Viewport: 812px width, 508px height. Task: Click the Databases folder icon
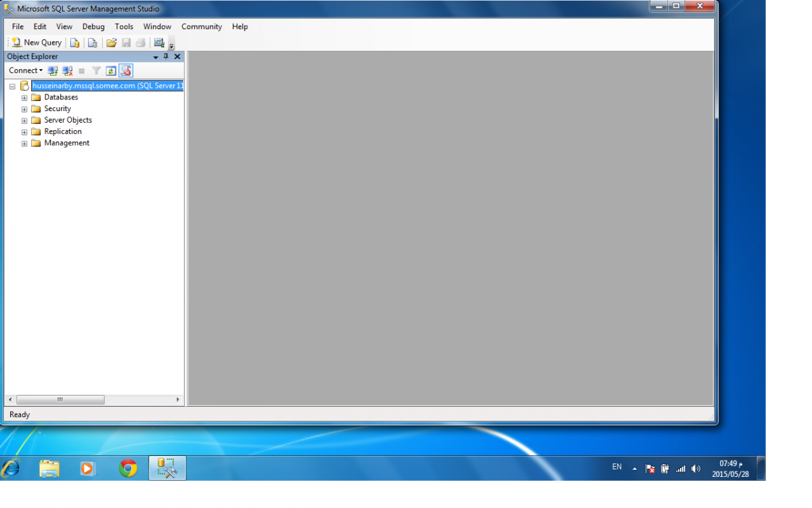[x=36, y=98]
